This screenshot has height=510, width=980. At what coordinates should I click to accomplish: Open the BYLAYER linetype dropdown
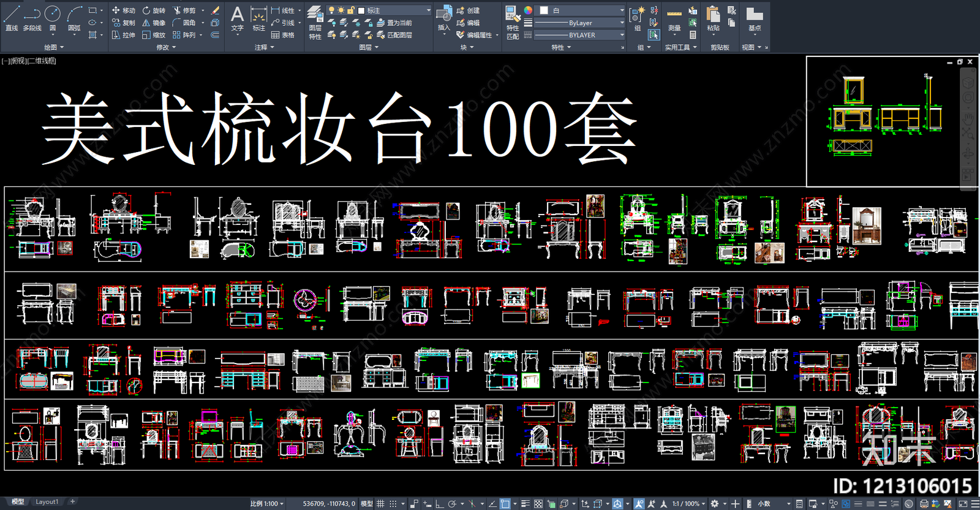tap(579, 35)
